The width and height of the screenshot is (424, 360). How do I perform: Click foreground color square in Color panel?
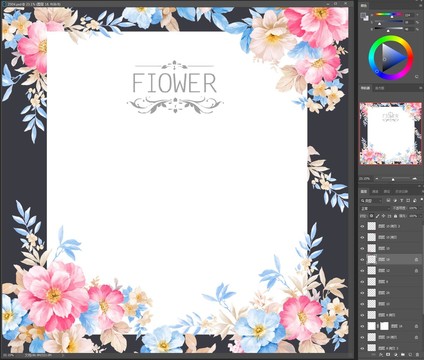click(362, 15)
